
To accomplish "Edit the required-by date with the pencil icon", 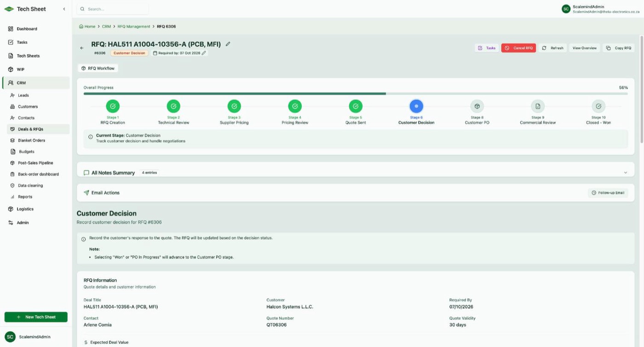I will pyautogui.click(x=204, y=53).
